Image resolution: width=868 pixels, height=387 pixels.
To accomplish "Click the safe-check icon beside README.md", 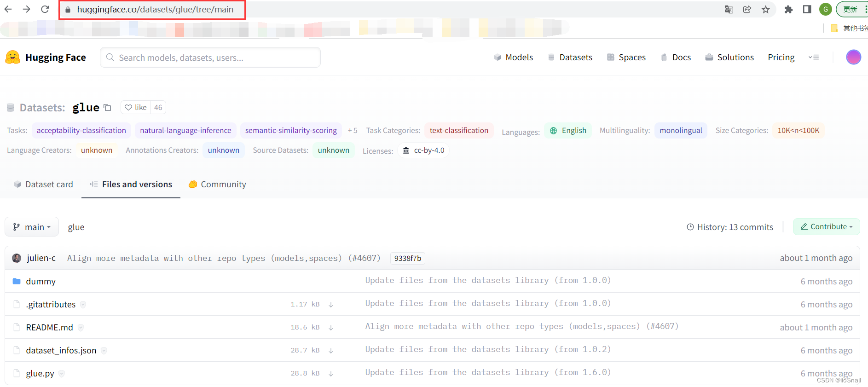I will 81,327.
